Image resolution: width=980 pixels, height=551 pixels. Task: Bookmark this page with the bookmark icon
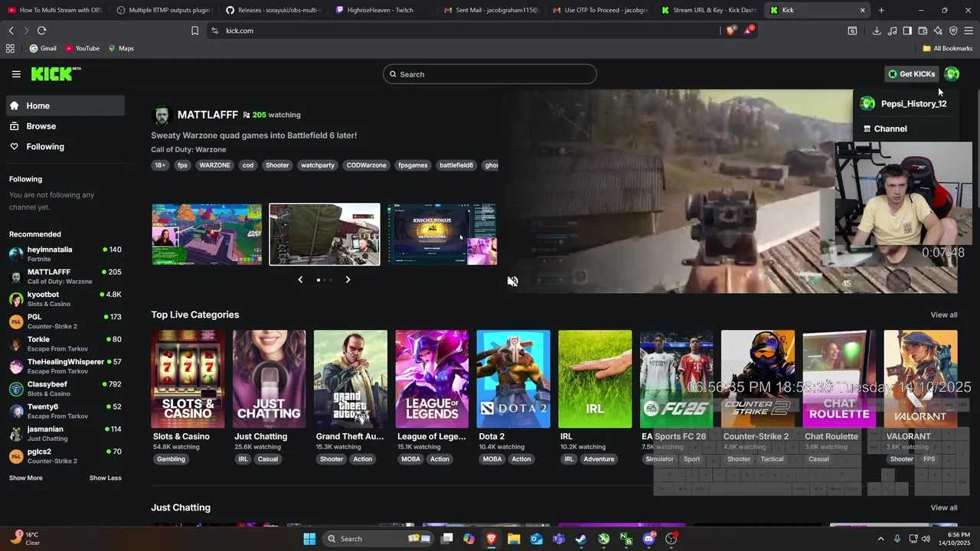pos(194,31)
